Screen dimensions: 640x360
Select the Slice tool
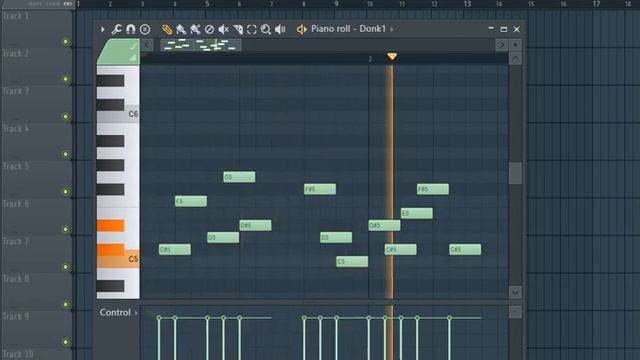click(238, 29)
